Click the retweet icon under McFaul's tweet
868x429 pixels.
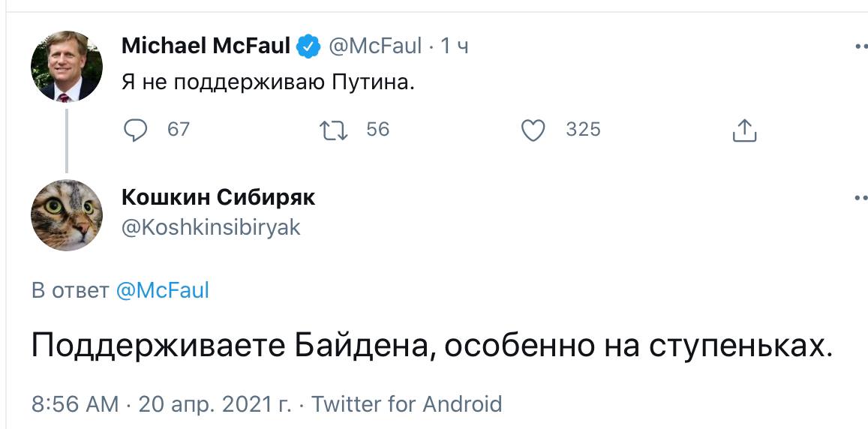[333, 130]
